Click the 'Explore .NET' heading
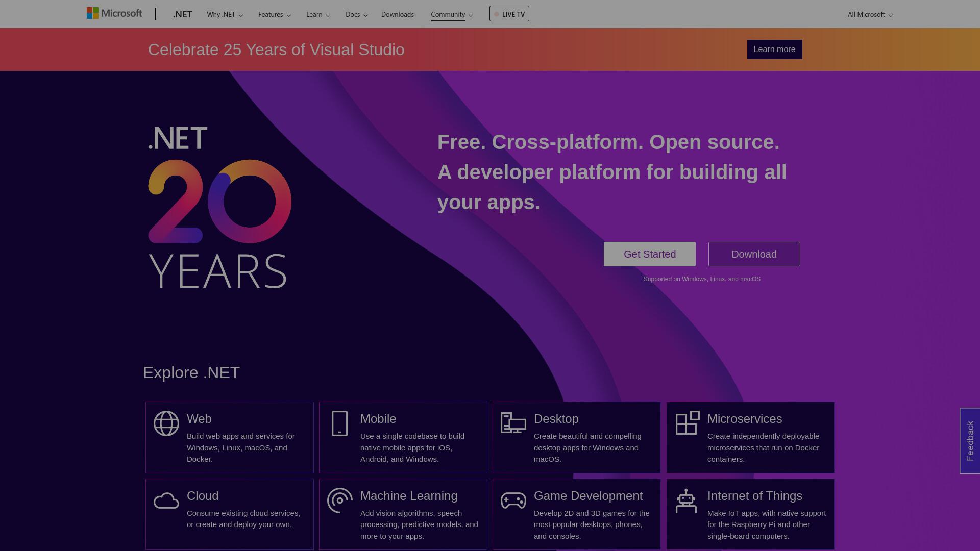 (x=191, y=372)
